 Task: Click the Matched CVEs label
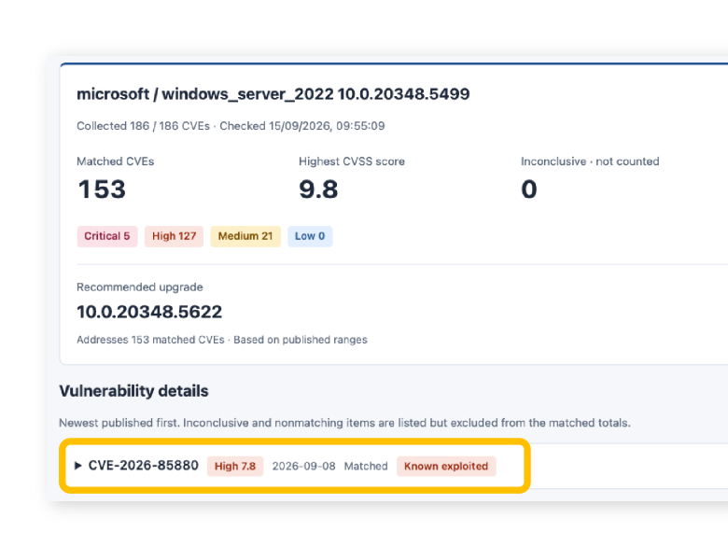(x=116, y=161)
